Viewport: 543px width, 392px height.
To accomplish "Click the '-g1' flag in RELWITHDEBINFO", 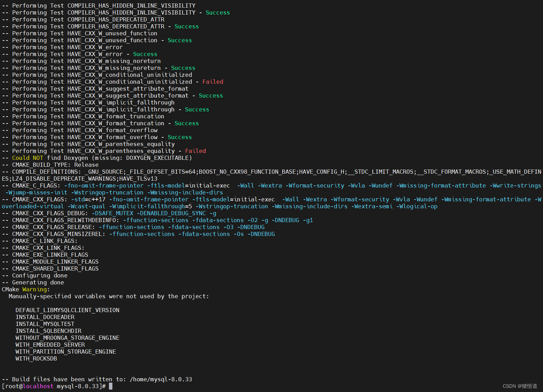I will click(308, 220).
